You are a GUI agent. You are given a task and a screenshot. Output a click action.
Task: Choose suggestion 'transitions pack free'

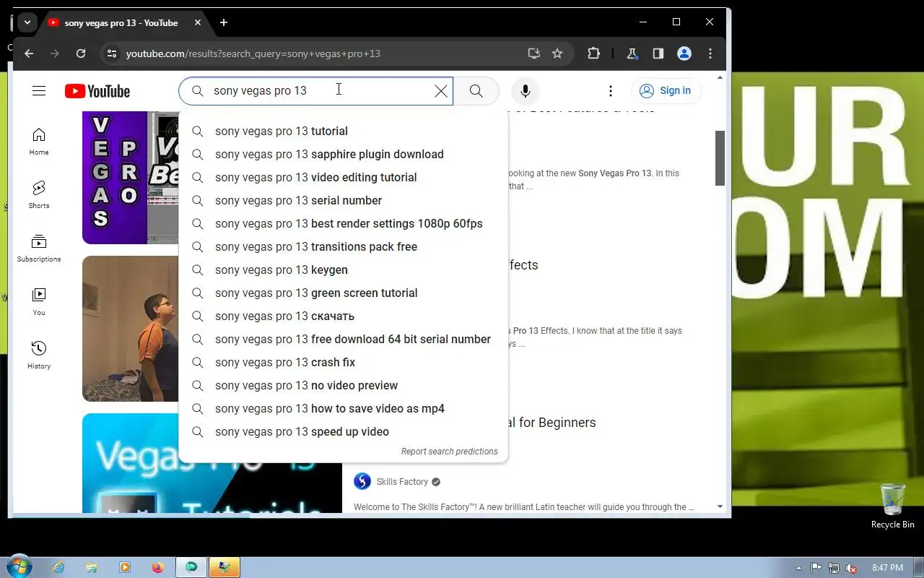[343, 246]
